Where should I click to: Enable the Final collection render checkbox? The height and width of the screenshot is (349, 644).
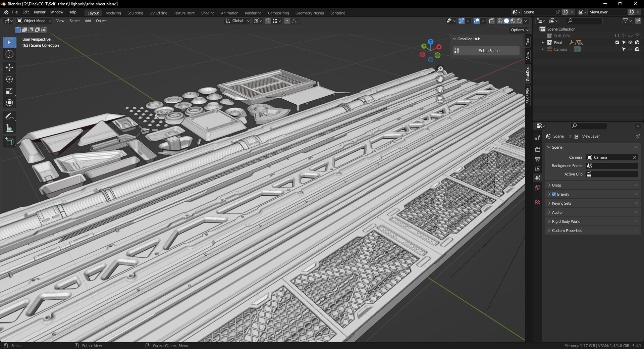click(616, 42)
